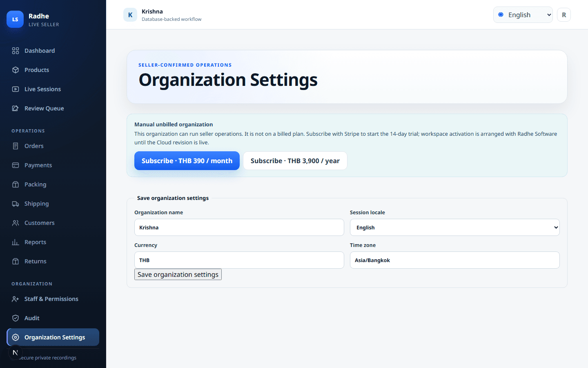Open Review Queue edit icon

pyautogui.click(x=16, y=108)
